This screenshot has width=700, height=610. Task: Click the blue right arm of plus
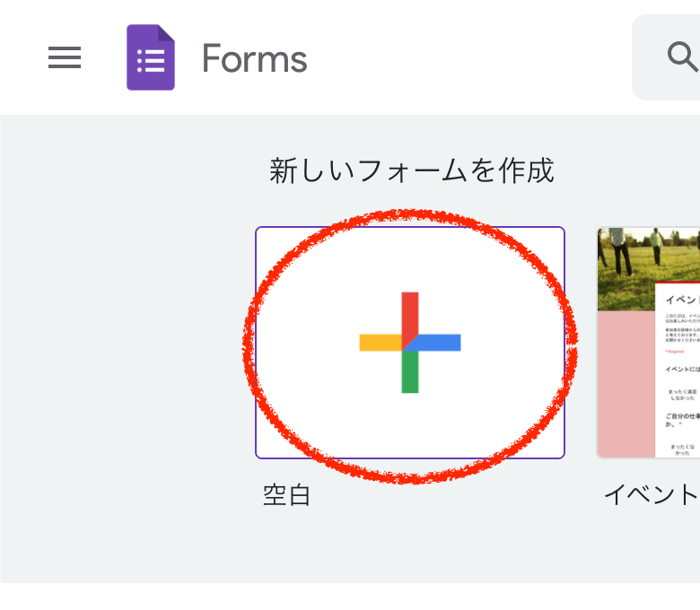pos(442,342)
